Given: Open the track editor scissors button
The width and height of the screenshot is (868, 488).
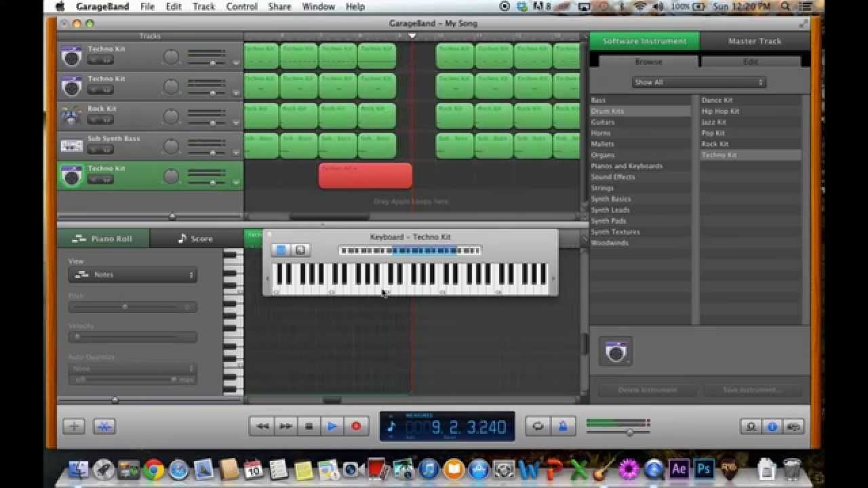Looking at the screenshot, I should [x=104, y=426].
